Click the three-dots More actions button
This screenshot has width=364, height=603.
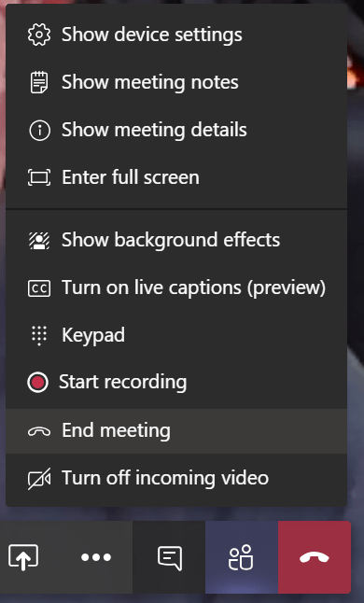point(96,557)
